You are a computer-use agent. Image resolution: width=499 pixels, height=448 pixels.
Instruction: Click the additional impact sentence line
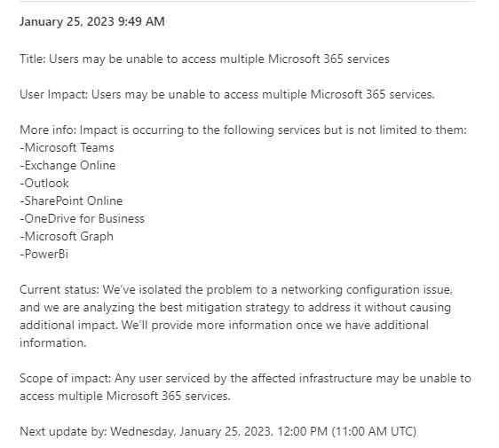(224, 326)
